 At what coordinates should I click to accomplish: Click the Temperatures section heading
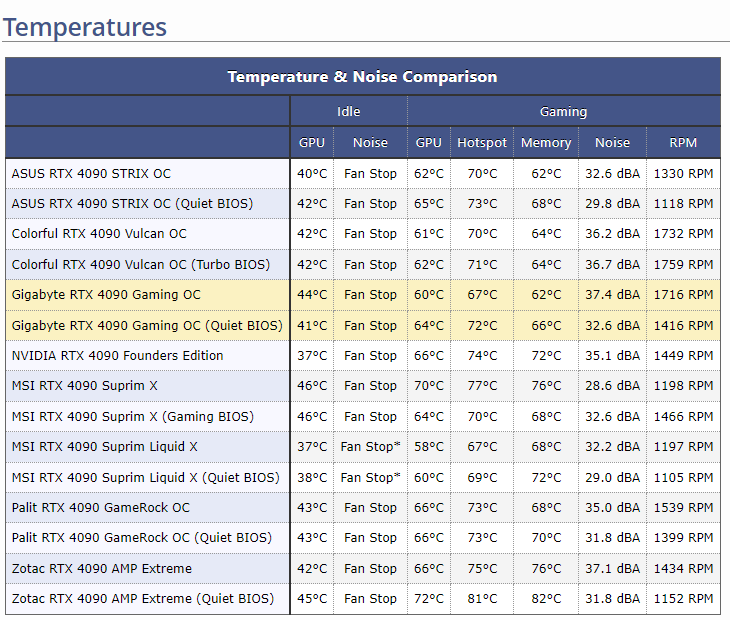pyautogui.click(x=85, y=27)
